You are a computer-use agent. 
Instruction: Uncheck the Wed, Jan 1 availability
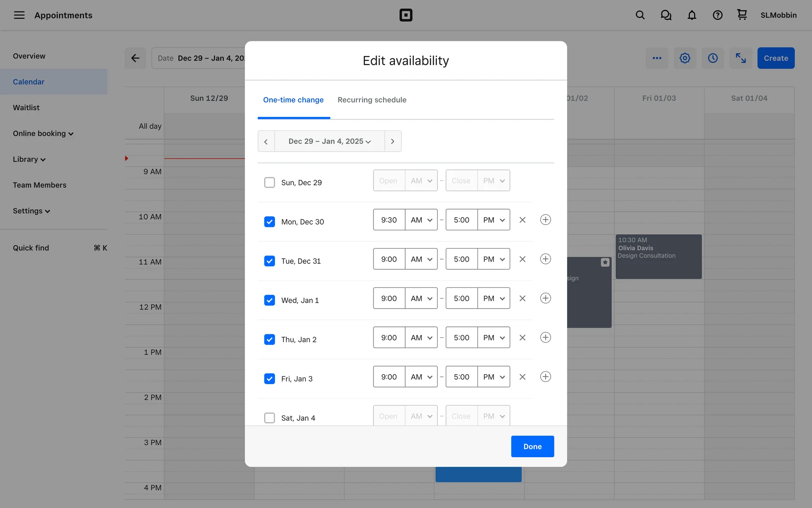point(269,300)
